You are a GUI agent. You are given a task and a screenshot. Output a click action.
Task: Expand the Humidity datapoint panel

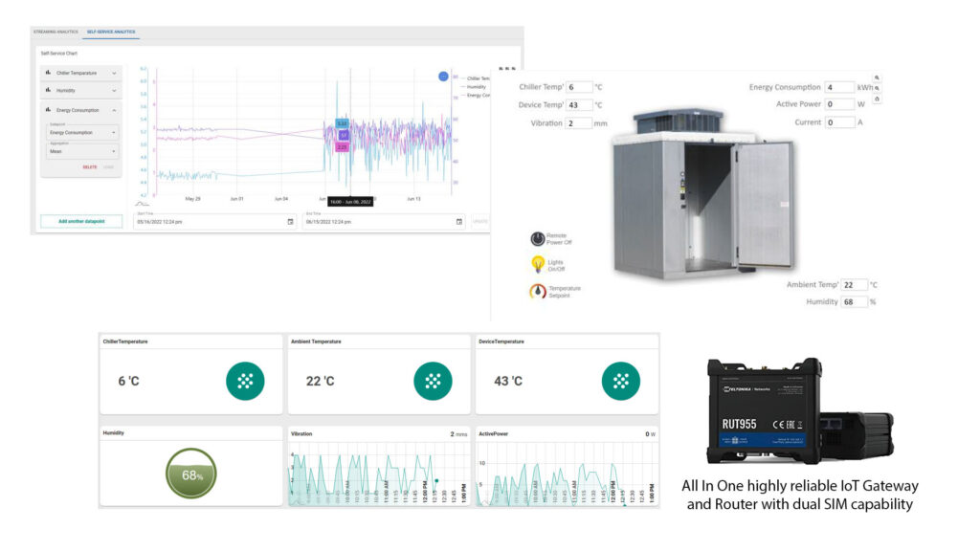(x=115, y=91)
